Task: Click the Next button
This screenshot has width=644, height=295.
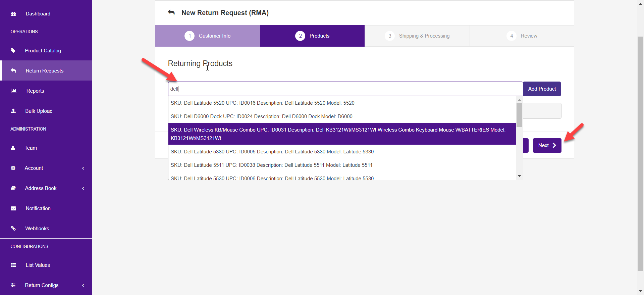Action: [547, 145]
